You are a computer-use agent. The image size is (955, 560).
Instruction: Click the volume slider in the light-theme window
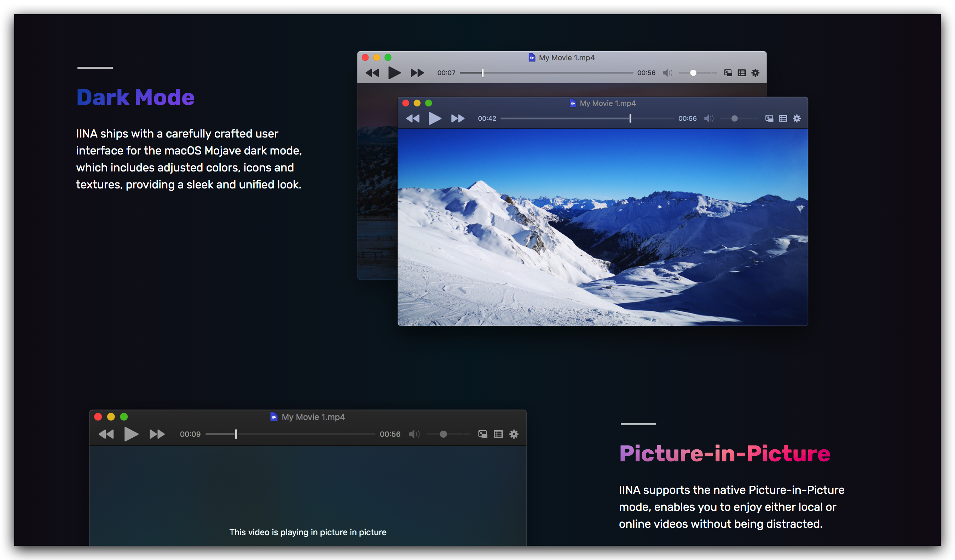point(697,73)
